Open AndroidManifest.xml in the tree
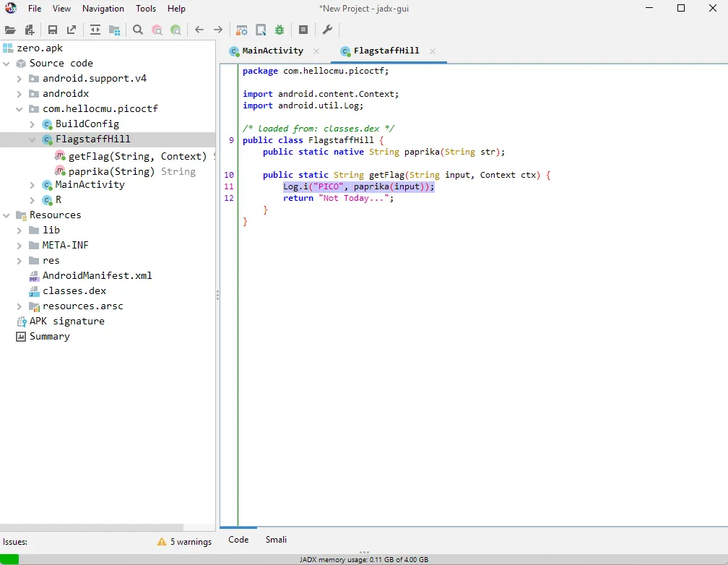The image size is (728, 565). pyautogui.click(x=97, y=275)
